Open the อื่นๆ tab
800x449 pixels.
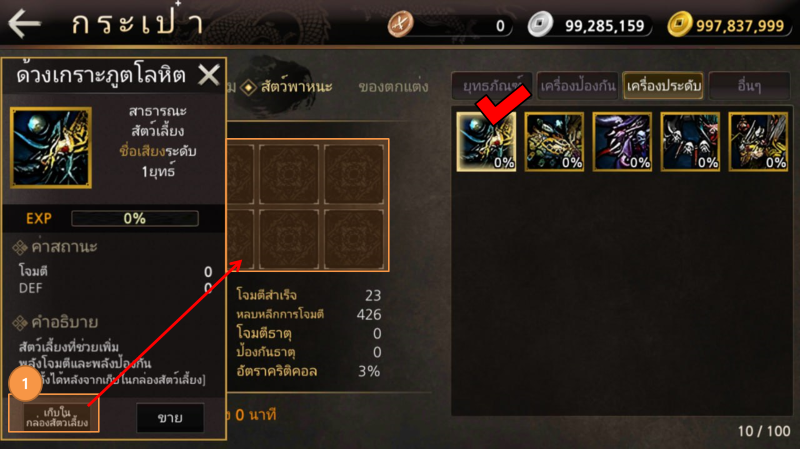pos(749,86)
